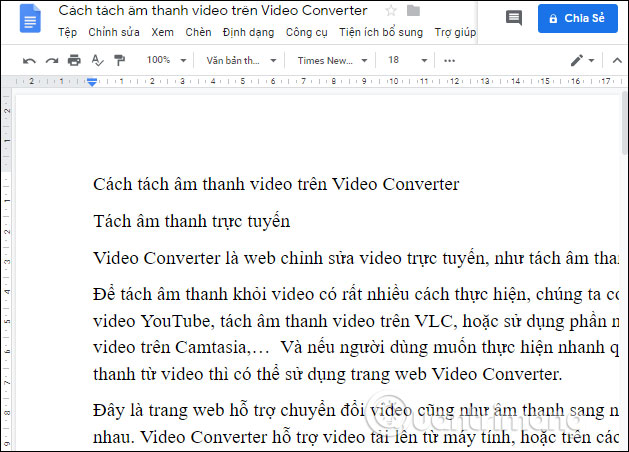Move document using the folder icon
629x452 pixels.
(413, 11)
